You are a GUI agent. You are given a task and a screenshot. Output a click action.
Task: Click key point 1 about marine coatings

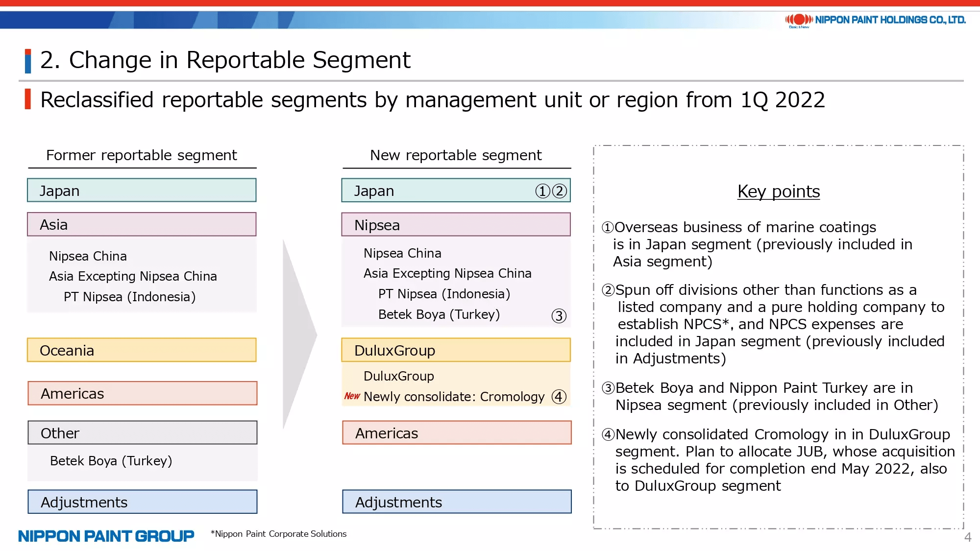click(x=758, y=244)
